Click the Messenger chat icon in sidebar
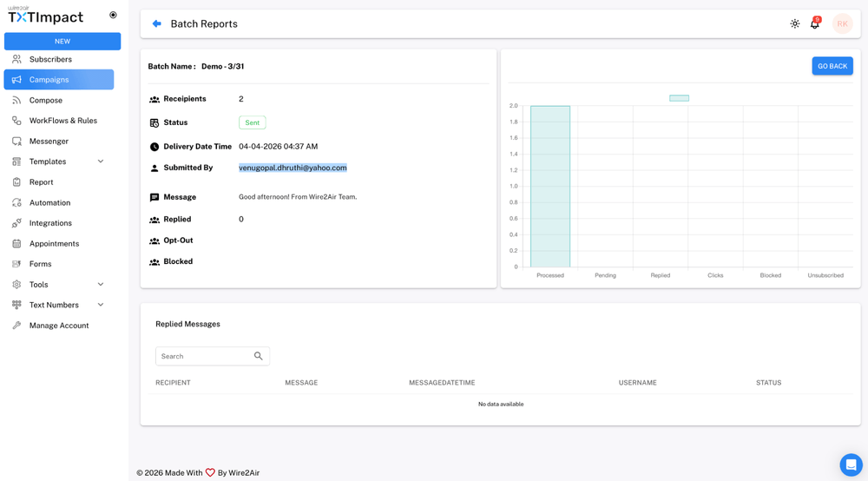 tap(16, 142)
